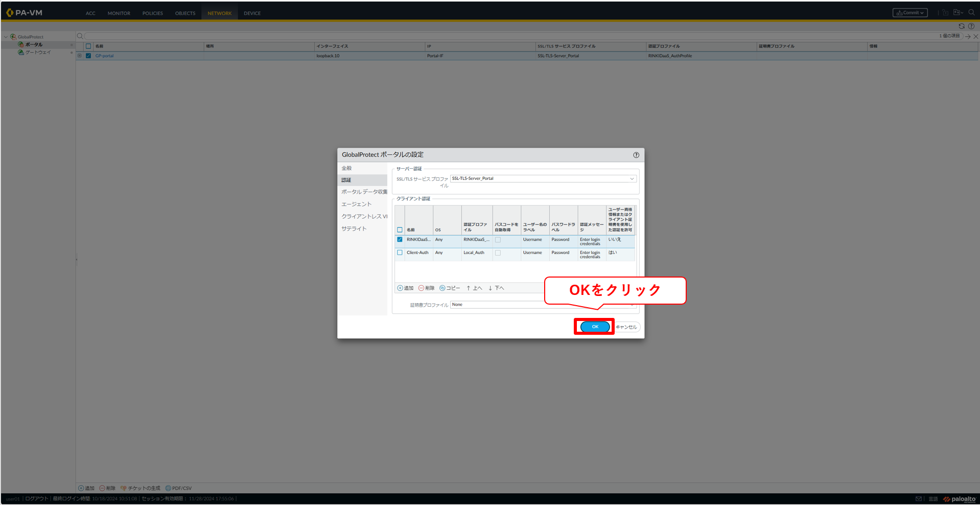
Task: Click 追加 in client authentication table
Action: [405, 288]
